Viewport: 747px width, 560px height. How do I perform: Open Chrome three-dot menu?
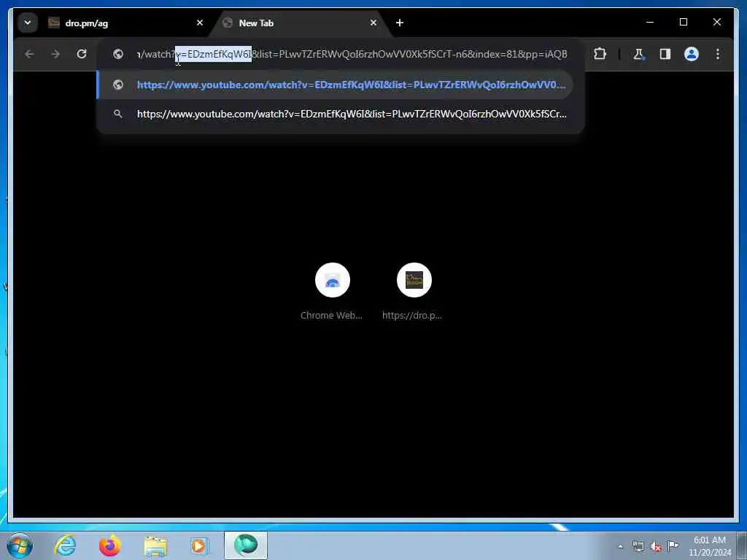click(x=718, y=54)
